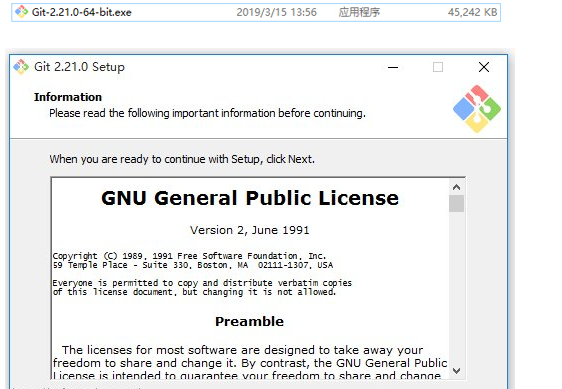
Task: Click 'Please read the following important information' text
Action: click(208, 113)
